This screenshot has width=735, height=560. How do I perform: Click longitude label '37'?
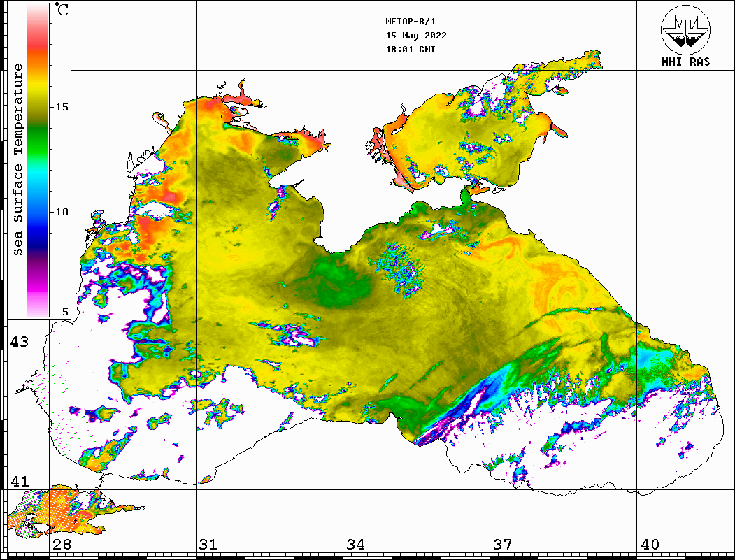click(x=503, y=544)
